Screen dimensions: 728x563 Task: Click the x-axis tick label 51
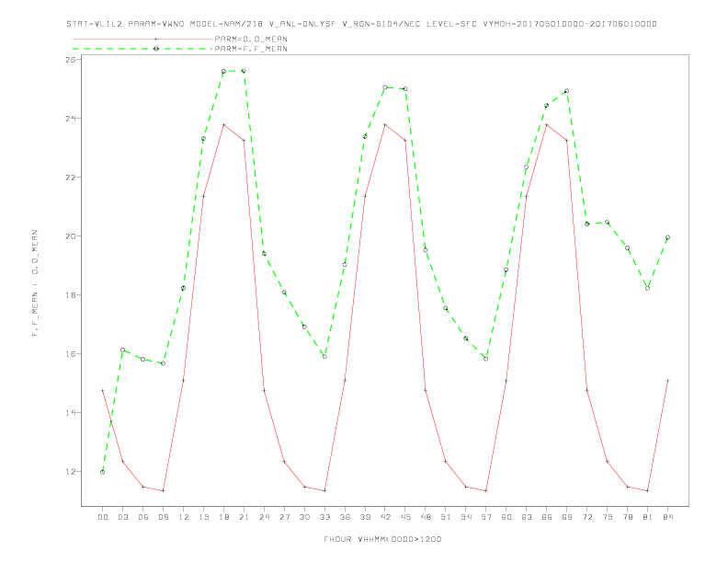[446, 517]
